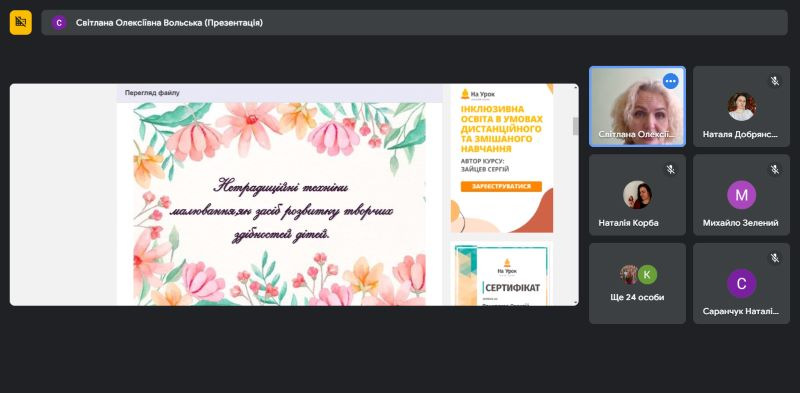Click the Сертифікат preview image
800x393 pixels.
pyautogui.click(x=501, y=276)
